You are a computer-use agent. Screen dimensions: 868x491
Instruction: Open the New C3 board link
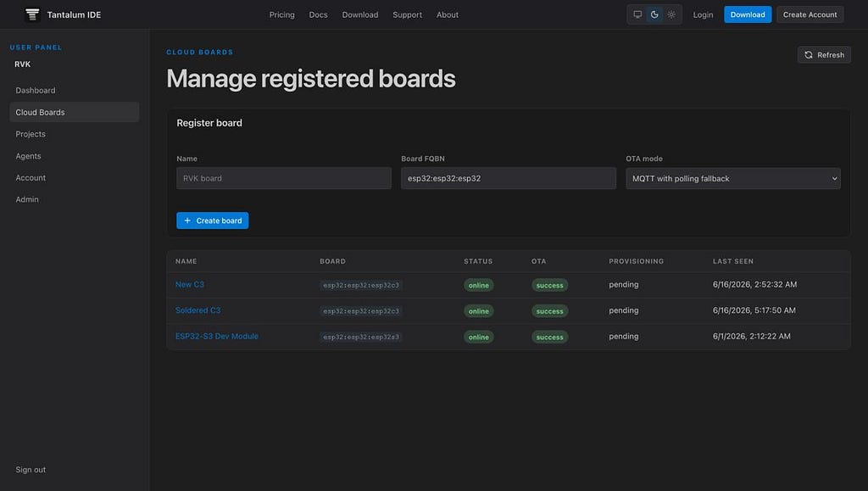click(190, 285)
